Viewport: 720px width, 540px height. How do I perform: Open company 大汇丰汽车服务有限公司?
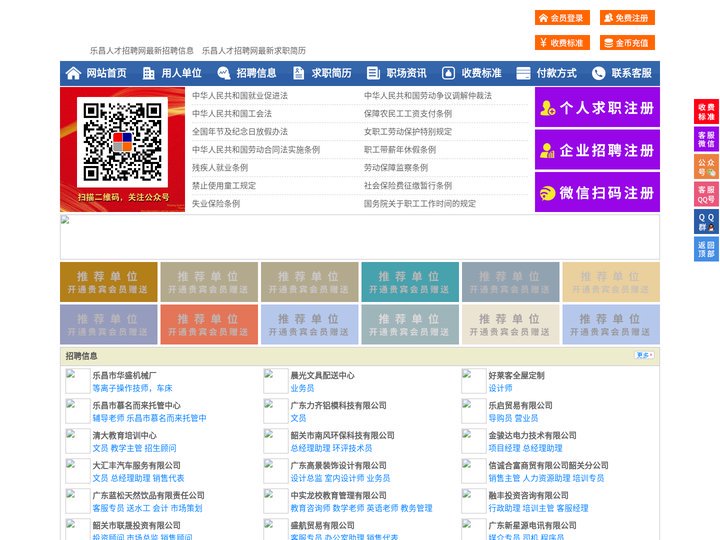pyautogui.click(x=136, y=465)
